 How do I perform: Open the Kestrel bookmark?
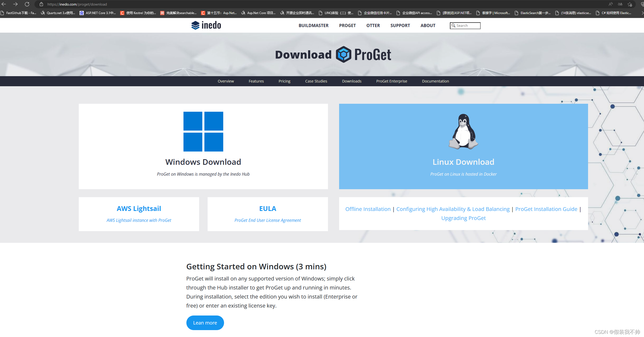click(x=138, y=13)
